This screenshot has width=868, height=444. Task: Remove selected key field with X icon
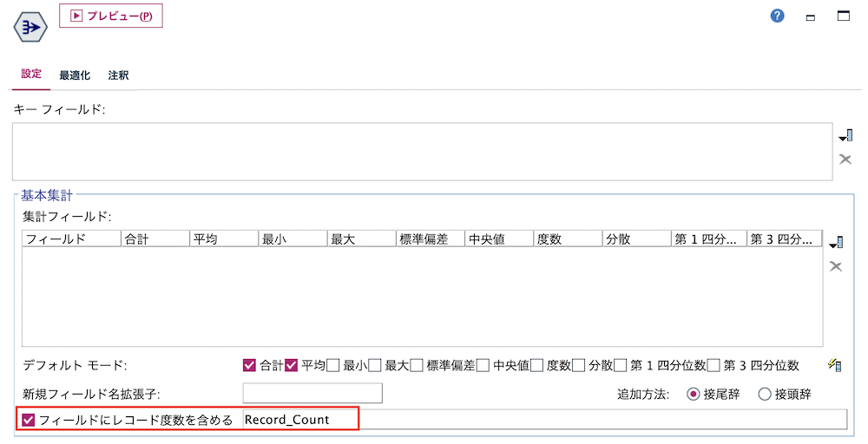click(845, 160)
